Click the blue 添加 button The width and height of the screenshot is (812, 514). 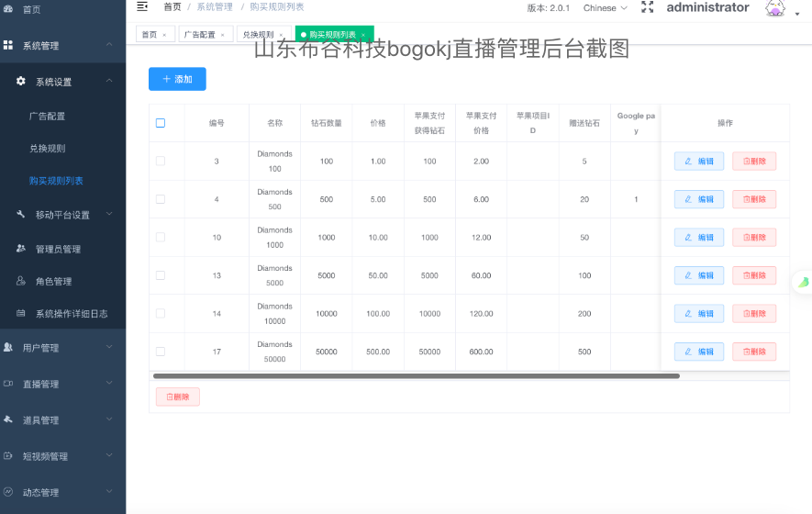pyautogui.click(x=177, y=79)
